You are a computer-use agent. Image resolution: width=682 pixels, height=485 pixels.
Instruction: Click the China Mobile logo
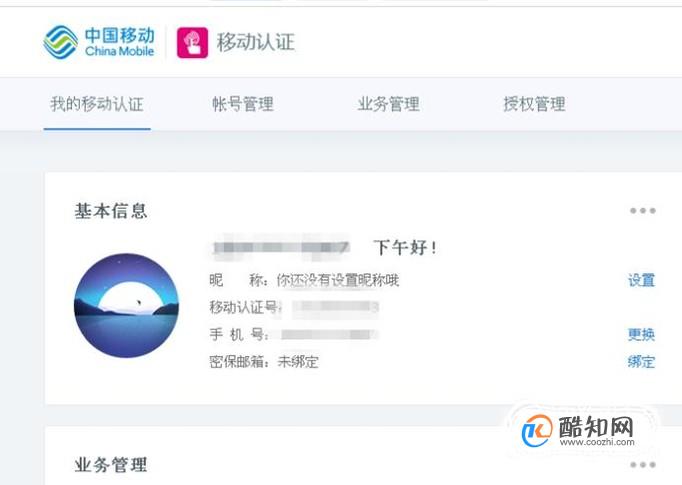point(99,42)
